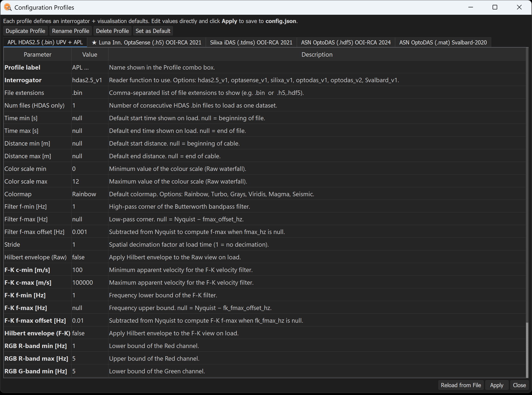
Task: Select the 'Profile label' parameter cell
Action: pyautogui.click(x=37, y=67)
